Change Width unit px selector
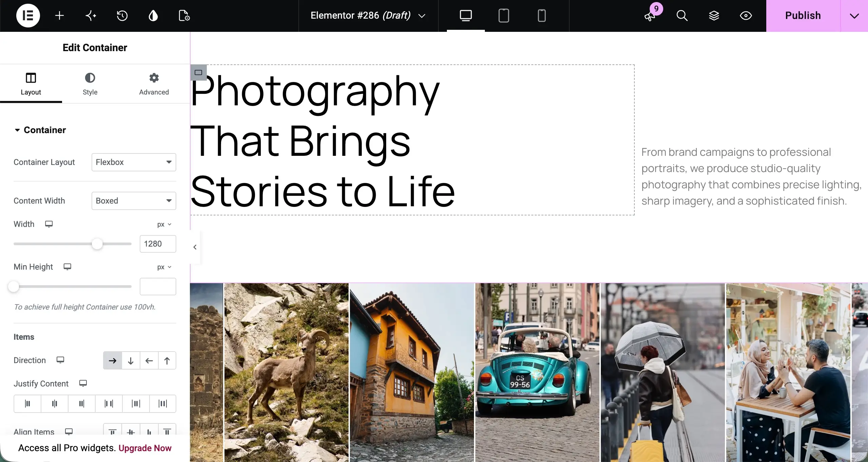Viewport: 868px width, 462px height. (x=164, y=224)
